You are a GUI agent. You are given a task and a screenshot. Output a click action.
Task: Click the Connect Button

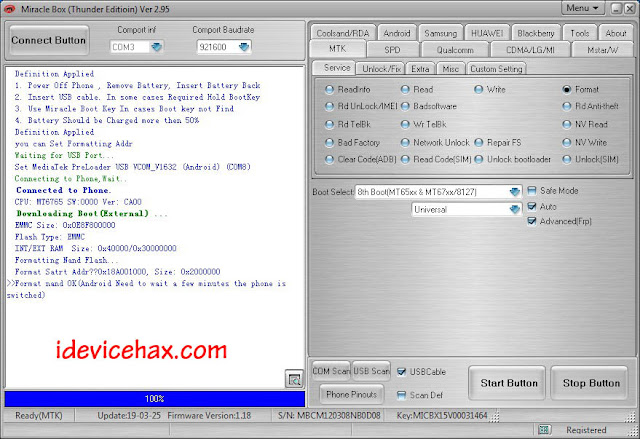pos(49,40)
